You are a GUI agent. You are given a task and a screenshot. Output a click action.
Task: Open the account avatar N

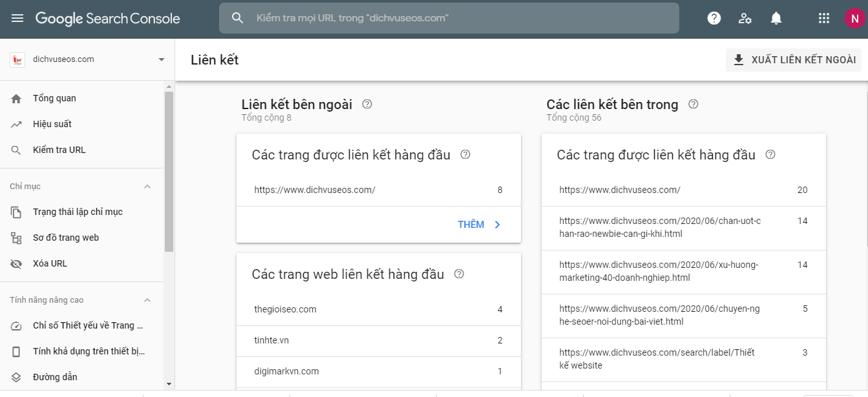pos(855,18)
